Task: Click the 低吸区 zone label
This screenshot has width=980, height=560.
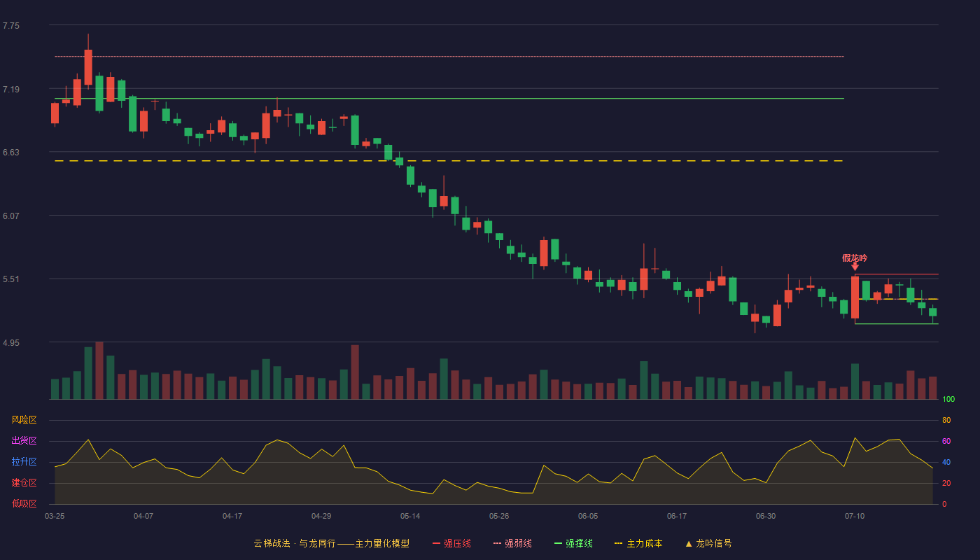Action: click(24, 504)
